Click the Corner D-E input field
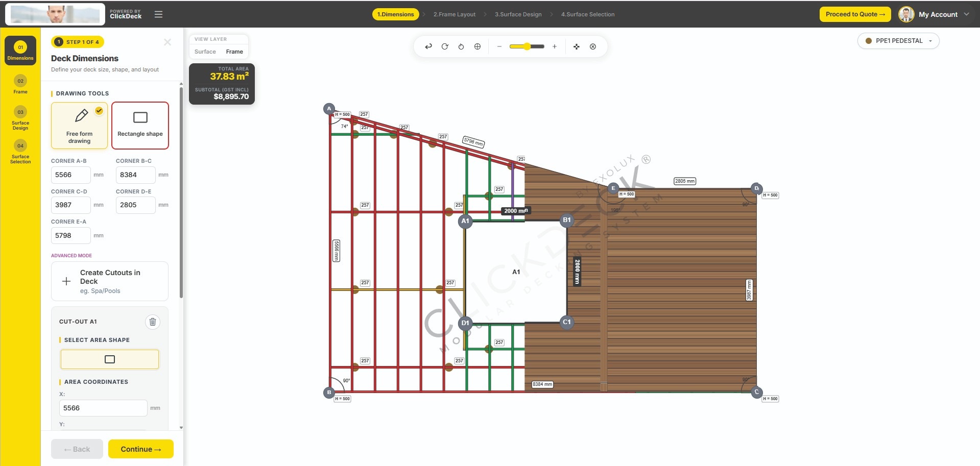 tap(135, 205)
